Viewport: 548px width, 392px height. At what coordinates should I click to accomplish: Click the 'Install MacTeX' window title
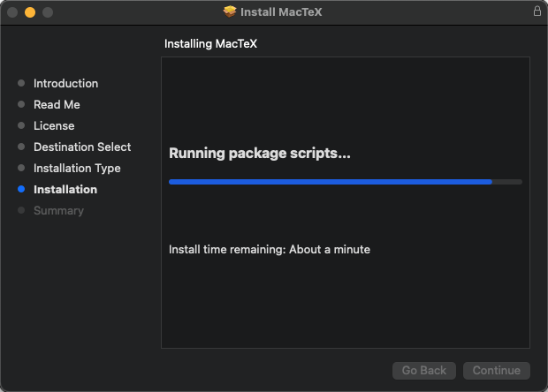[281, 12]
